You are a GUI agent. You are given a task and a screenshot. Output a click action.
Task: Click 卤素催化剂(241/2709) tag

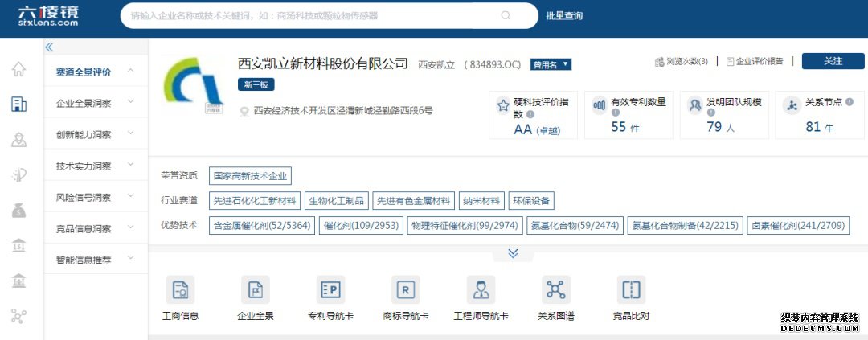click(x=798, y=225)
